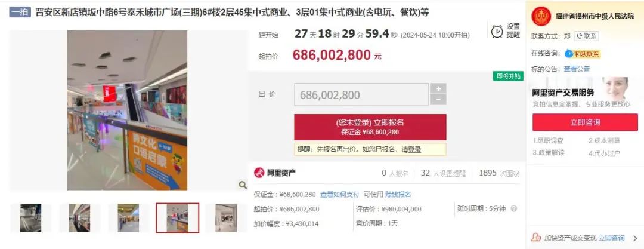Click the Ali Assets red logo
The width and height of the screenshot is (644, 249).
coord(259,173)
